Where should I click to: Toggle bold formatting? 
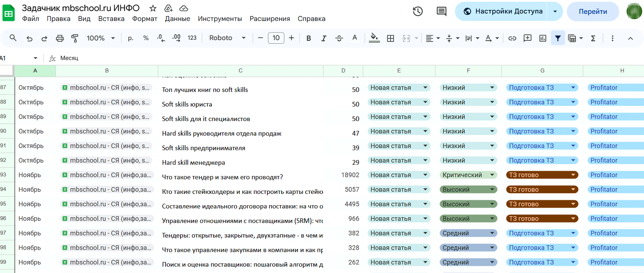(x=309, y=38)
